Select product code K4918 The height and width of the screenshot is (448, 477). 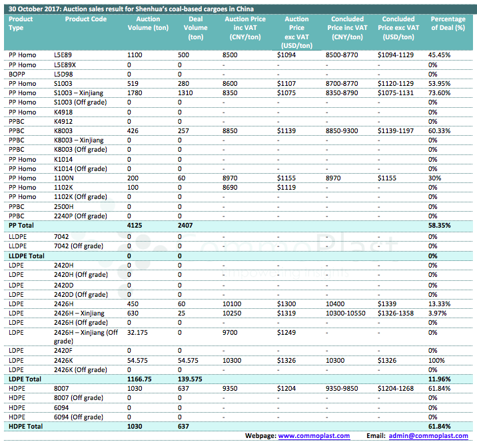click(63, 112)
